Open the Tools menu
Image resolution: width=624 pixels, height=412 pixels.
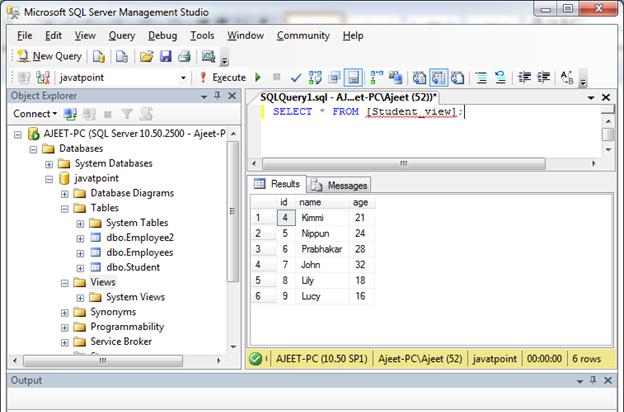202,36
